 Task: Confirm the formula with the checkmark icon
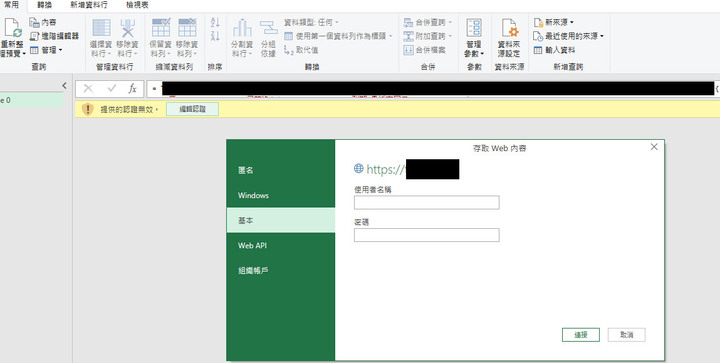[112, 89]
